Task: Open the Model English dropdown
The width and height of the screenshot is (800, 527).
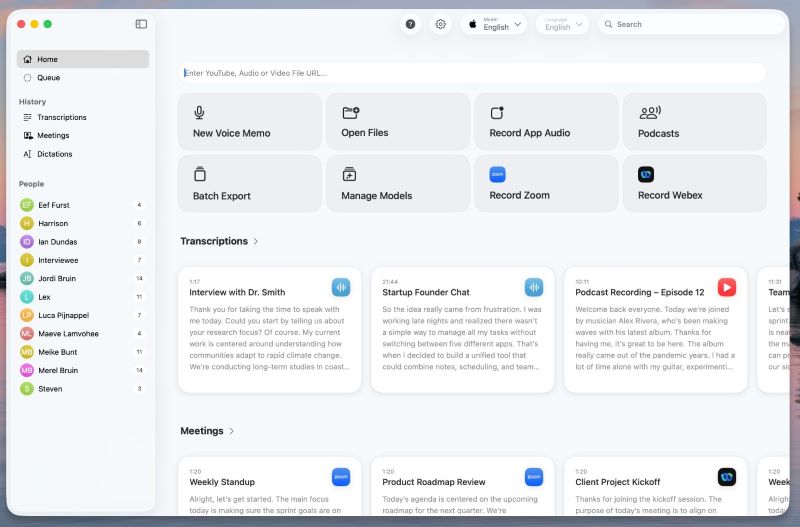Action: pyautogui.click(x=493, y=24)
